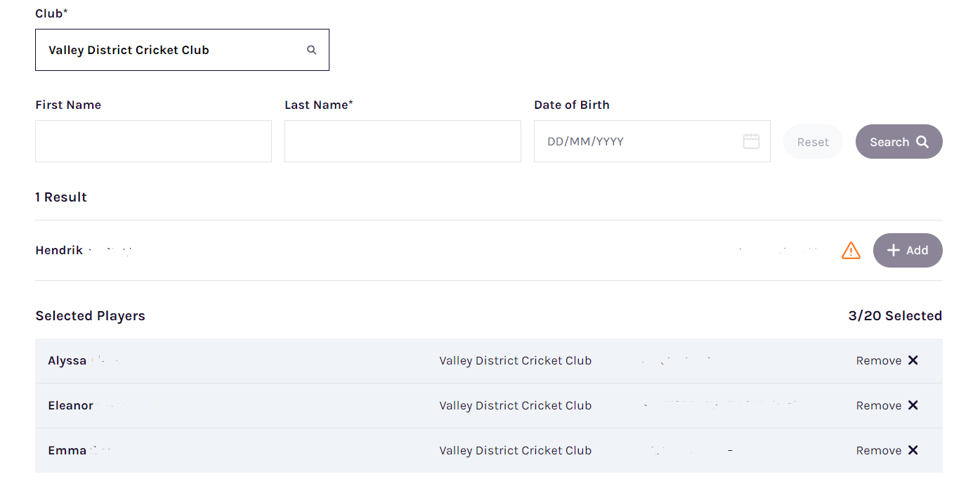
Task: Click the Reset button
Action: pyautogui.click(x=813, y=142)
